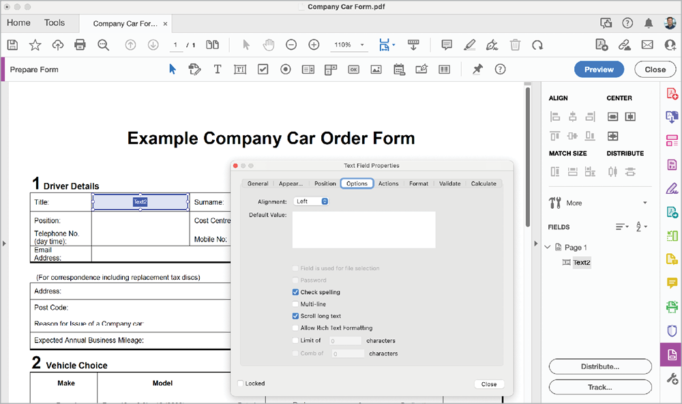This screenshot has width=682, height=404.
Task: Select the add text field tool
Action: coord(240,70)
